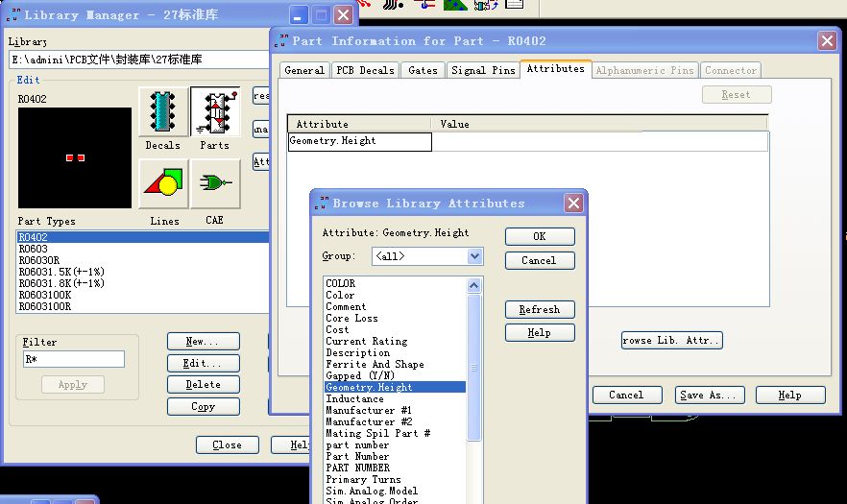The width and height of the screenshot is (847, 504).
Task: Click Refresh in Browse Library Attributes
Action: click(539, 309)
